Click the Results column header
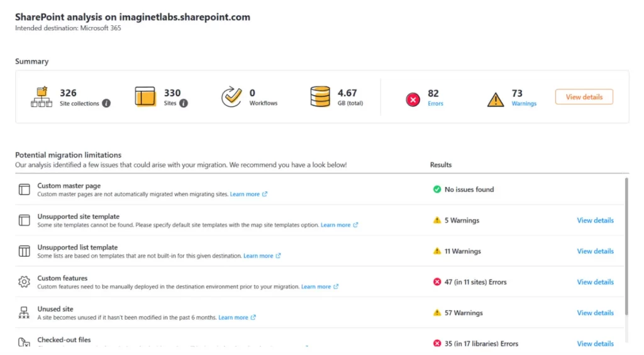This screenshot has height=355, width=644. coord(441,165)
